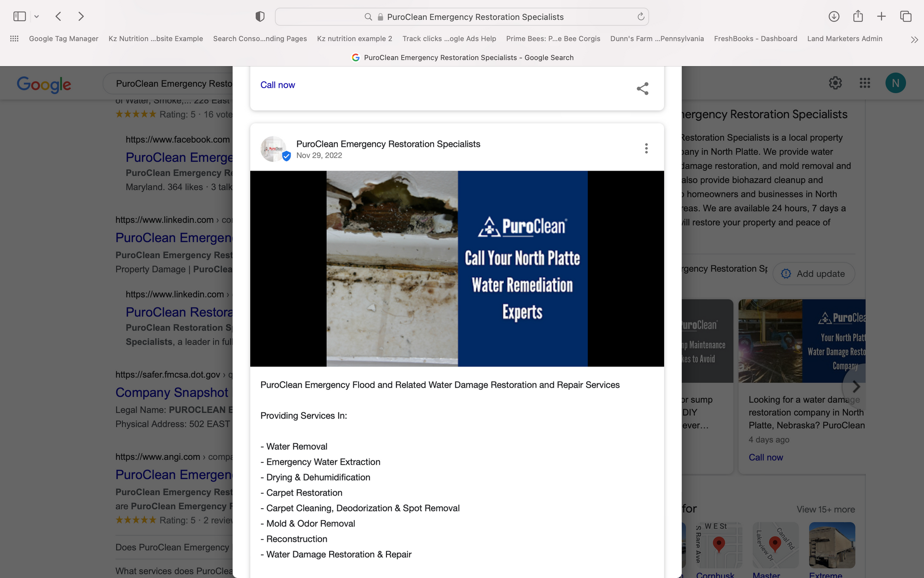This screenshot has width=924, height=578.
Task: Select the Google Search browser tab
Action: click(462, 57)
